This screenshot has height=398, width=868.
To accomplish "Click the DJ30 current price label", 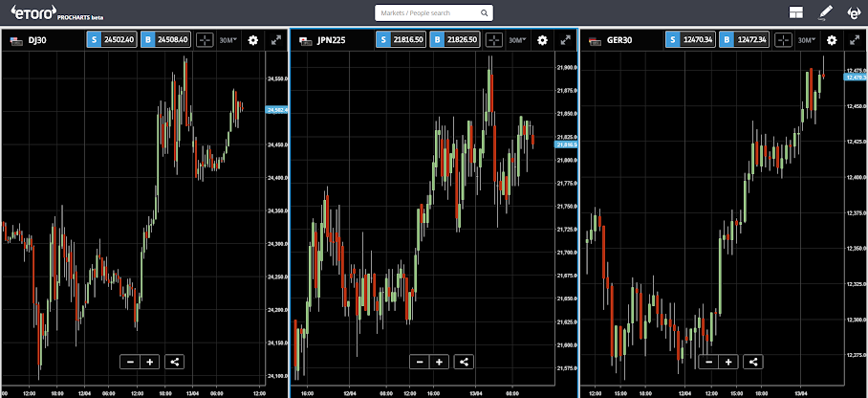I will coord(277,110).
